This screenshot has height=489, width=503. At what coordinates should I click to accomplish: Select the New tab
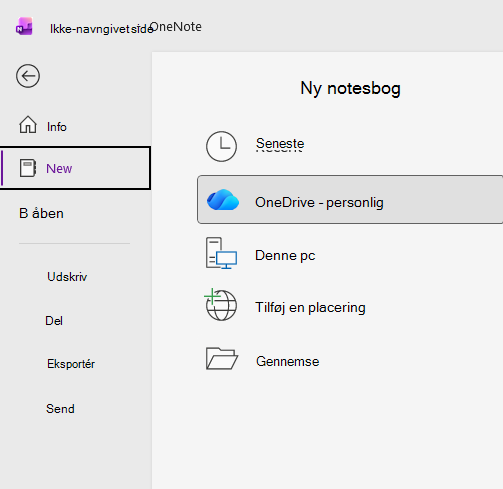[x=75, y=168]
